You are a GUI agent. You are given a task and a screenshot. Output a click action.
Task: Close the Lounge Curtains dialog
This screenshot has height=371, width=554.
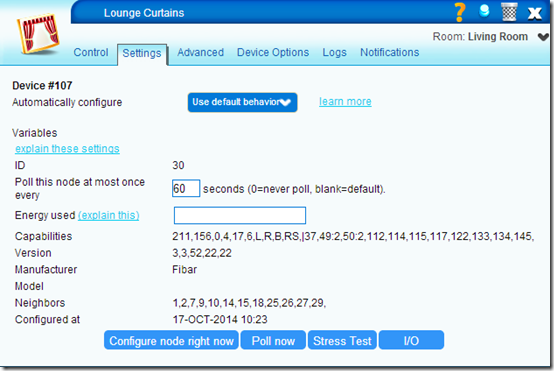[x=535, y=13]
